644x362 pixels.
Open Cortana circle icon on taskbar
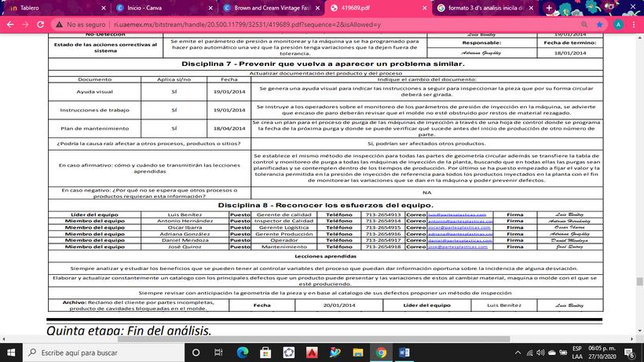click(x=196, y=353)
